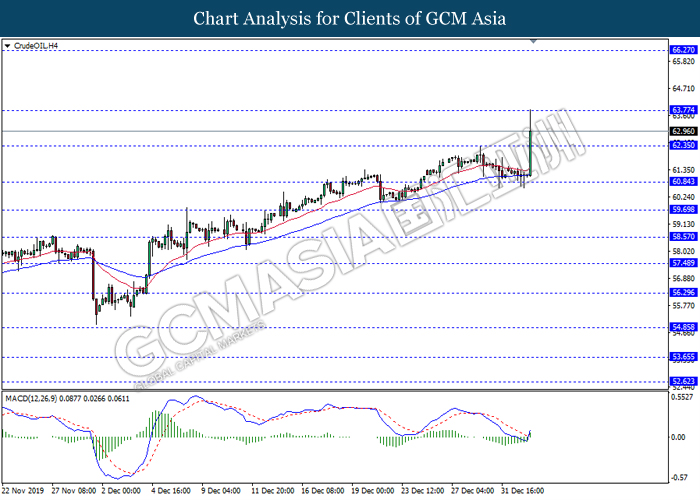
Task: Click the MACD scale value 0.5527
Action: pos(683,397)
